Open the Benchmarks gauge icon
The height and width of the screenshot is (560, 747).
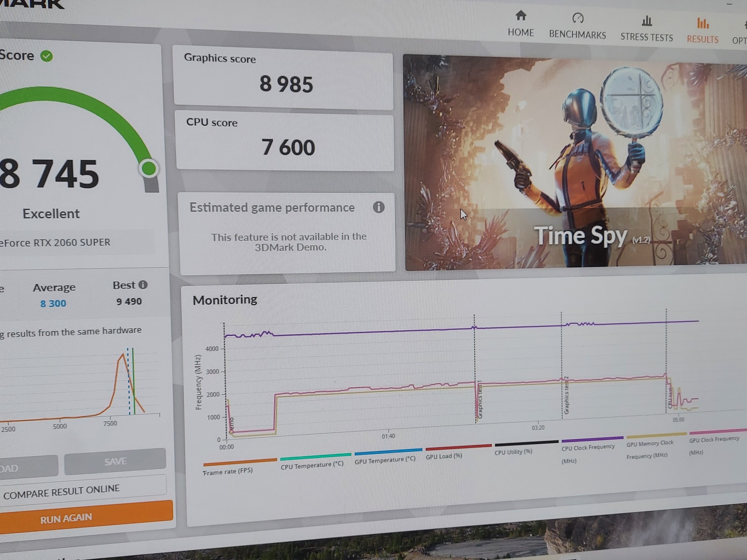pyautogui.click(x=578, y=18)
